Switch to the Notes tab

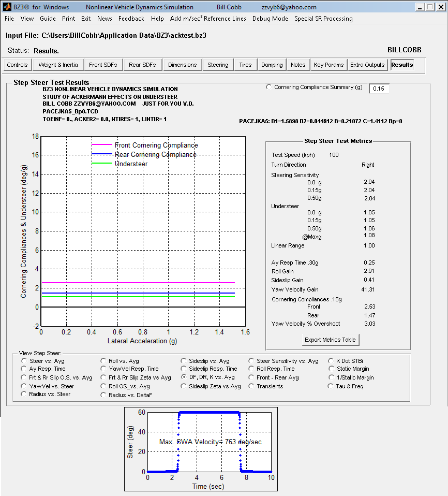pyautogui.click(x=298, y=65)
